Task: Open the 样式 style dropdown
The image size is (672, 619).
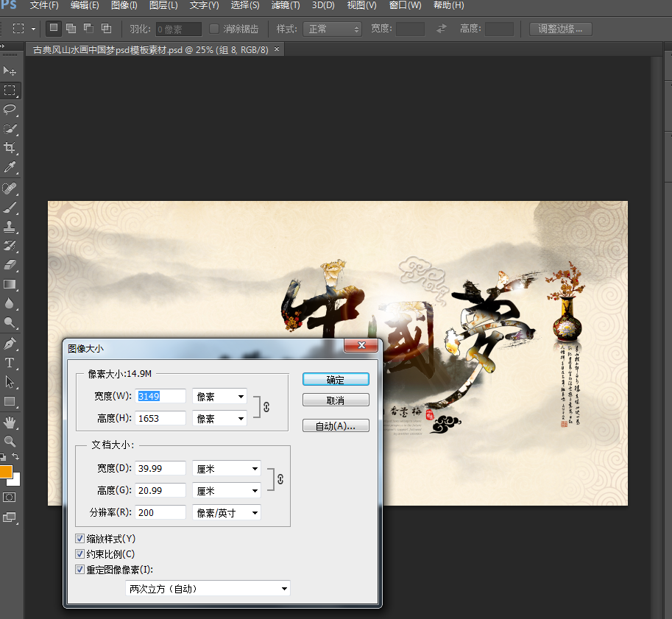Action: coord(332,29)
